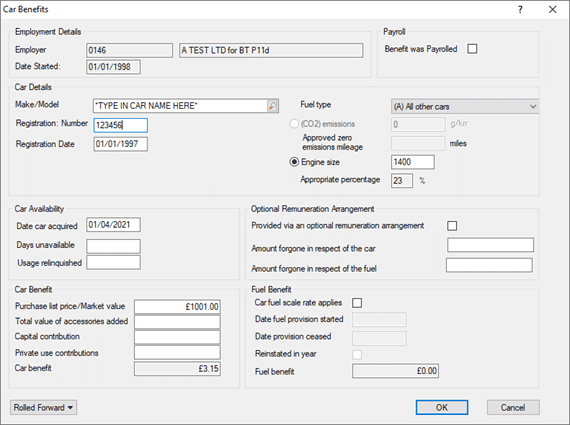Click the Car benefit amount field
Viewport: 570px width, 425px height.
point(177,369)
